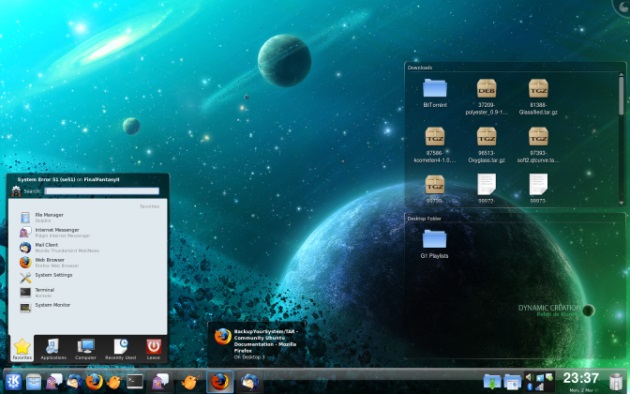
Task: Switch to the Computer tab
Action: click(86, 349)
